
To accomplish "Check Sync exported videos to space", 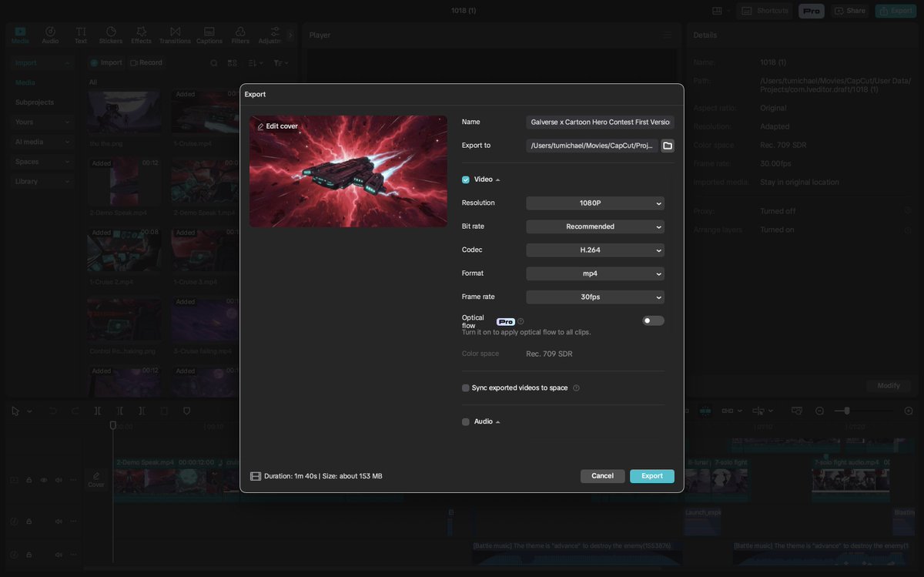I will [x=466, y=388].
